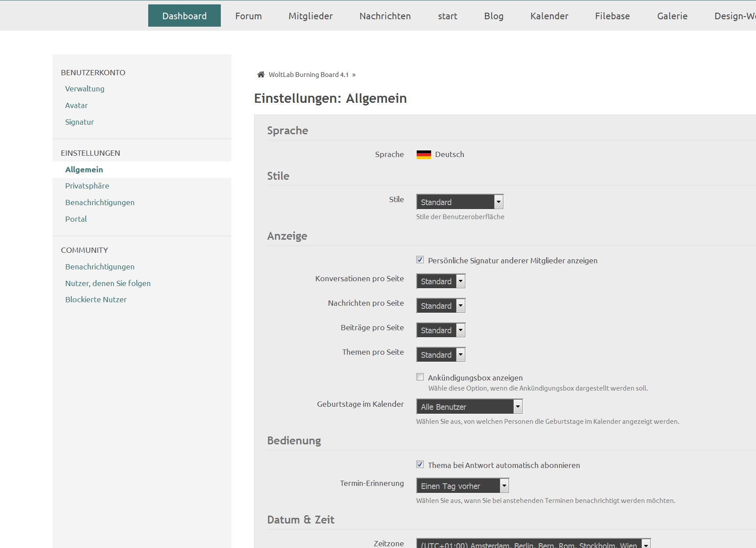This screenshot has width=756, height=548.
Task: Toggle personal signature display checkbox
Action: pos(420,260)
